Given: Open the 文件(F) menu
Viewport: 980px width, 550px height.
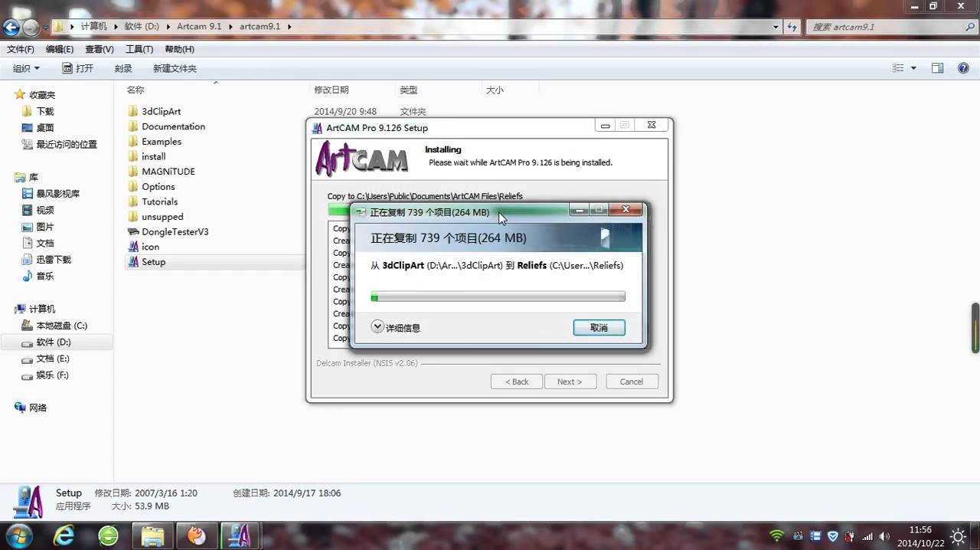Looking at the screenshot, I should tap(21, 49).
